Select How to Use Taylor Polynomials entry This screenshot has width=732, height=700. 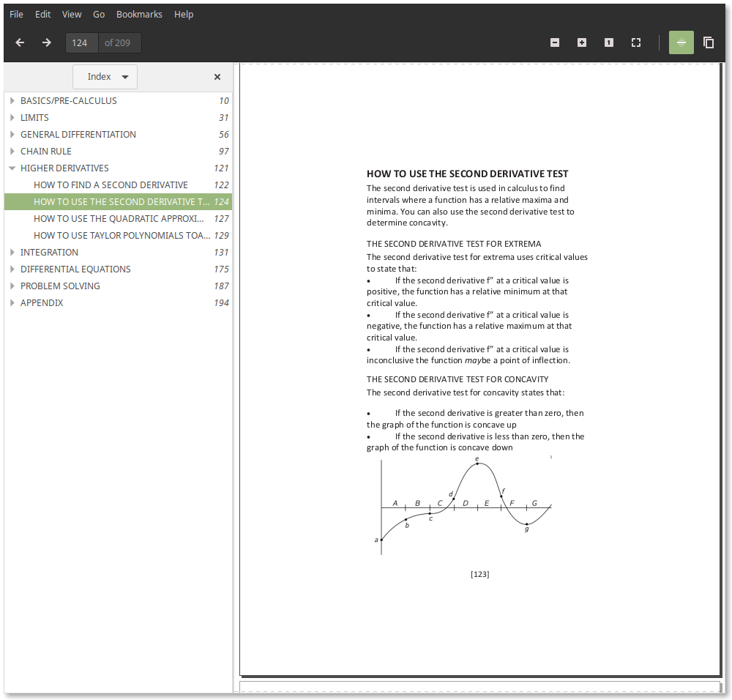point(121,236)
